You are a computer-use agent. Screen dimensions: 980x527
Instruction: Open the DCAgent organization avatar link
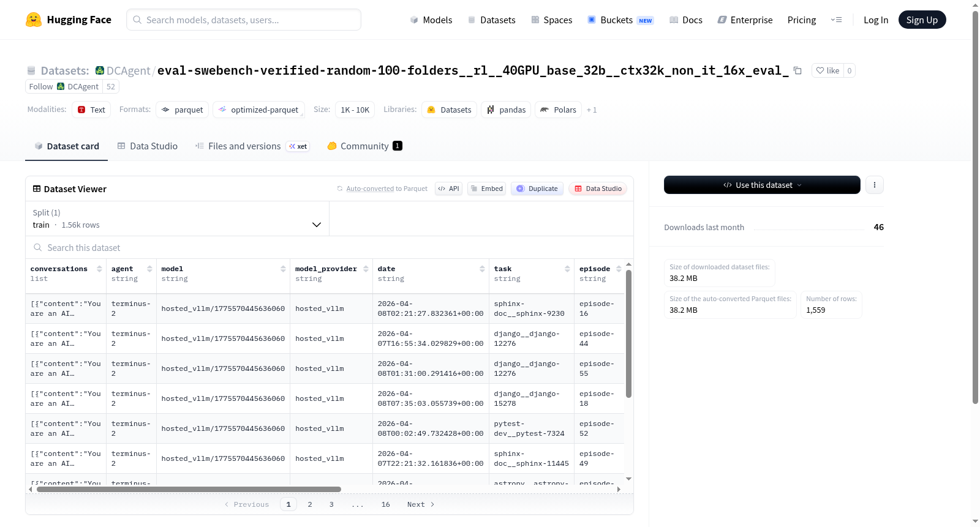pyautogui.click(x=100, y=70)
